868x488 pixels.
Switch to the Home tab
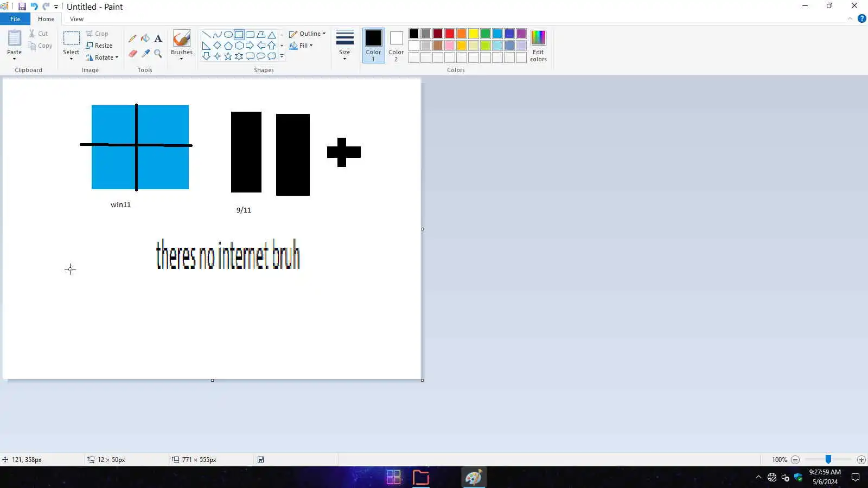click(x=46, y=19)
